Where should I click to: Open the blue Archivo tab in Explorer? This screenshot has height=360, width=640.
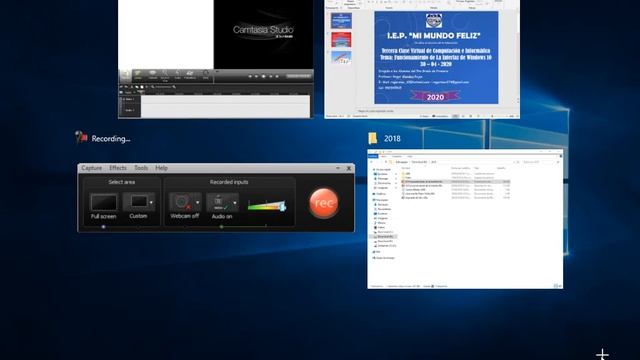[373, 156]
